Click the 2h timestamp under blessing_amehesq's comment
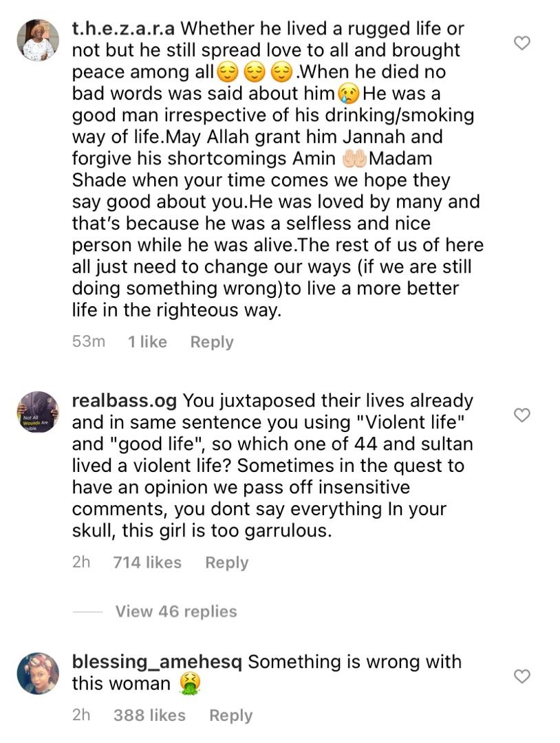The height and width of the screenshot is (743, 560). tap(80, 715)
